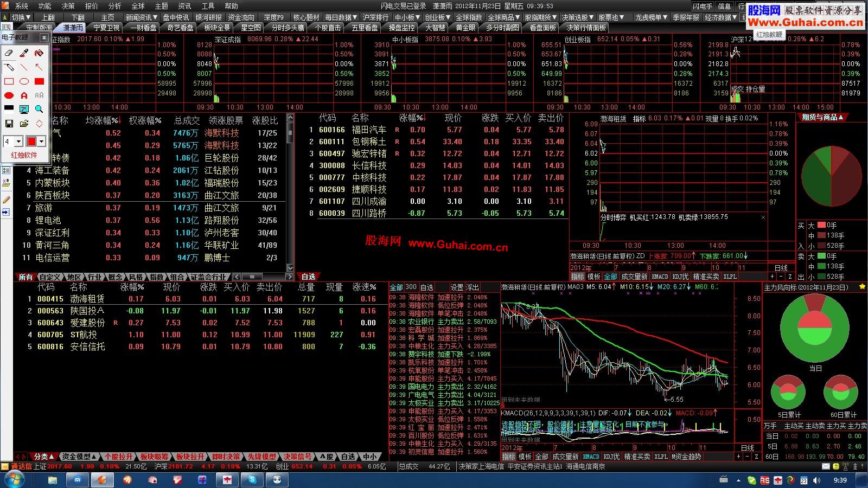Click the black and white board tool
This screenshot has height=488, width=868.
coord(9,108)
